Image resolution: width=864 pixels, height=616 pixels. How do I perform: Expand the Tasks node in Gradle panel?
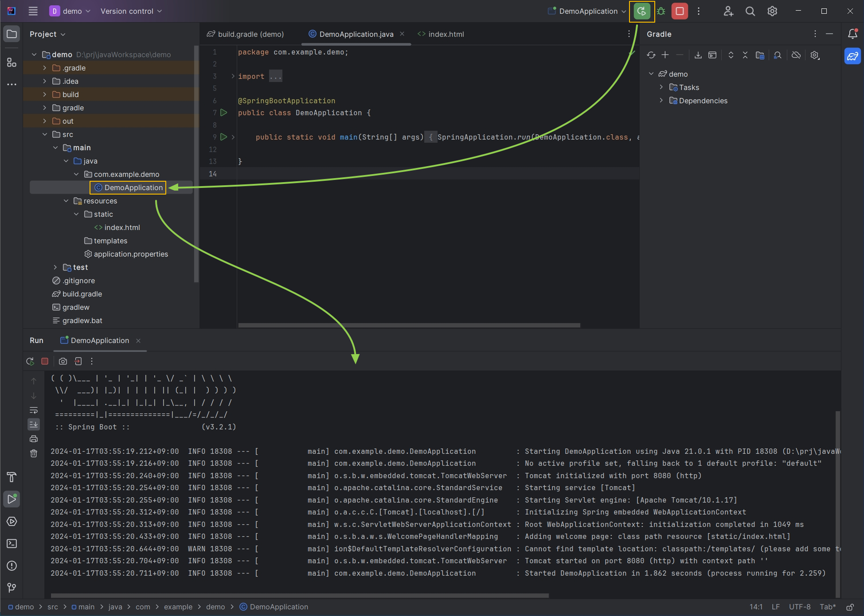(661, 87)
